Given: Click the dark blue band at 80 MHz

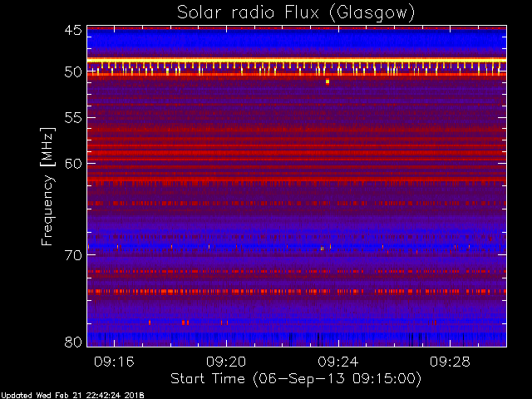Looking at the screenshot, I should pos(297,339).
